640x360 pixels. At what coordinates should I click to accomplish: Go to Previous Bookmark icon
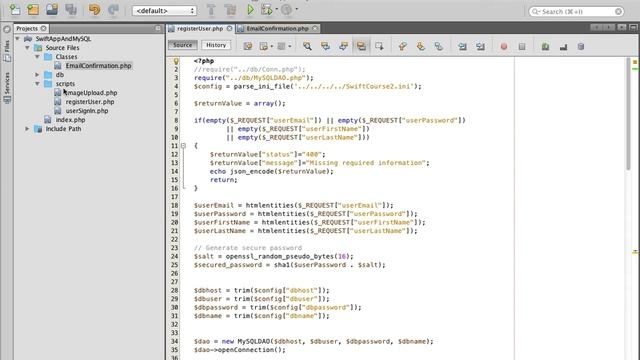(x=402, y=46)
